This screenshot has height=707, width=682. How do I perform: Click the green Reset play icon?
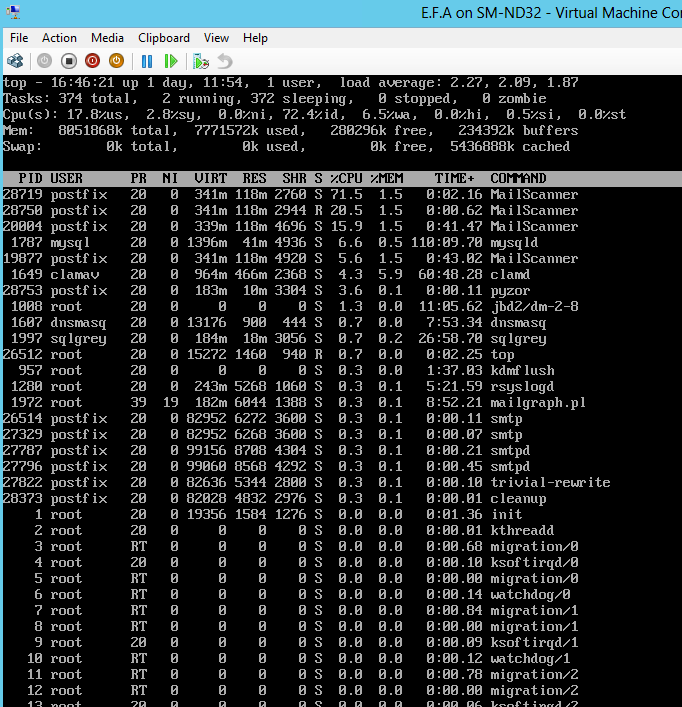171,61
